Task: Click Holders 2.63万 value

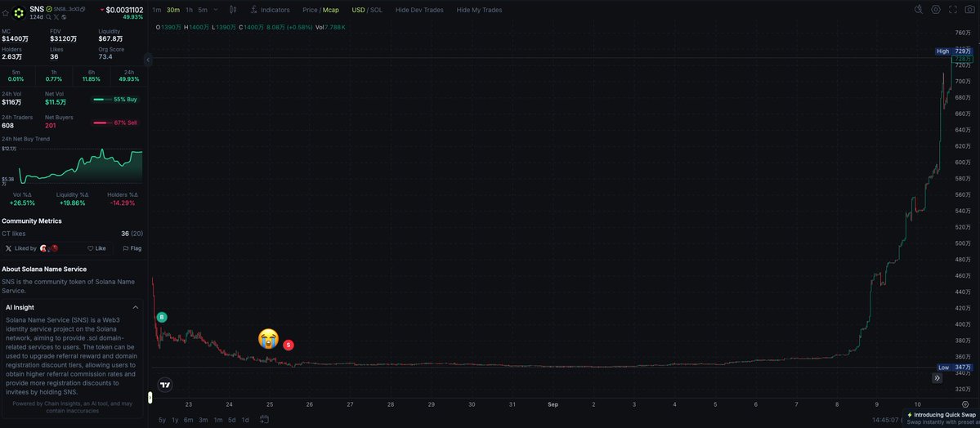Action: (12, 57)
